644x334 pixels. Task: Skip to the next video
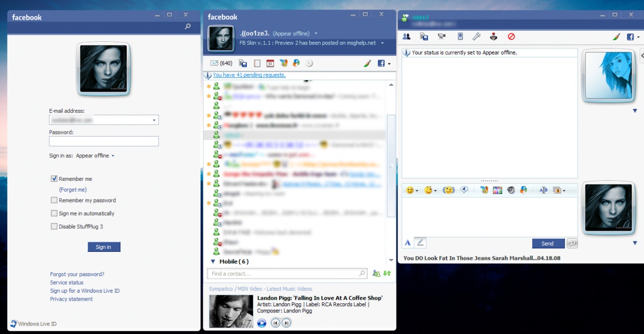(x=286, y=323)
